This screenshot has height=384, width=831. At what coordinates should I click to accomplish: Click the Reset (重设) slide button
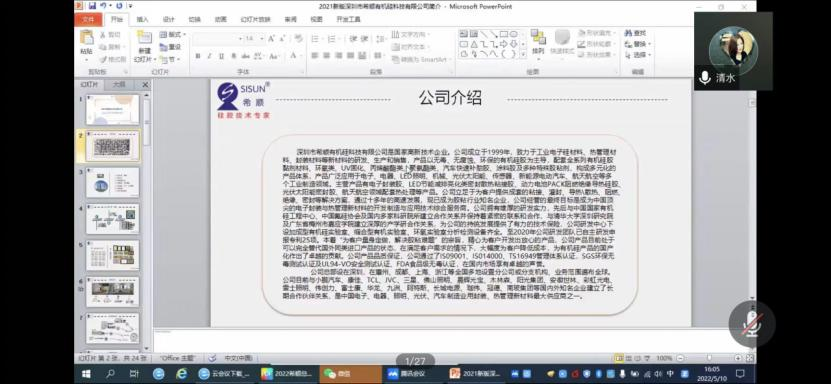click(x=171, y=47)
